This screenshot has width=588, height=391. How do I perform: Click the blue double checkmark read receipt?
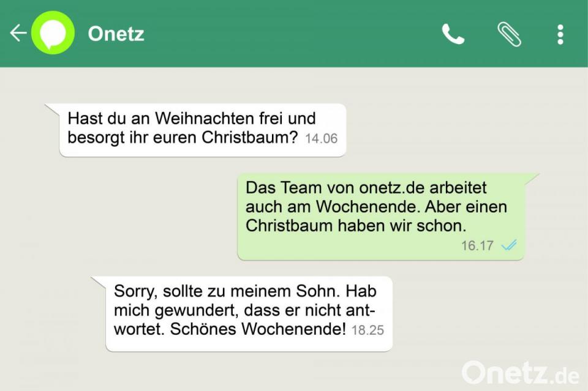(509, 245)
